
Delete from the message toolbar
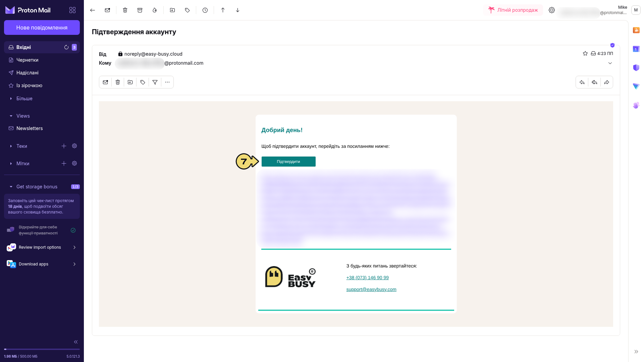tap(118, 82)
